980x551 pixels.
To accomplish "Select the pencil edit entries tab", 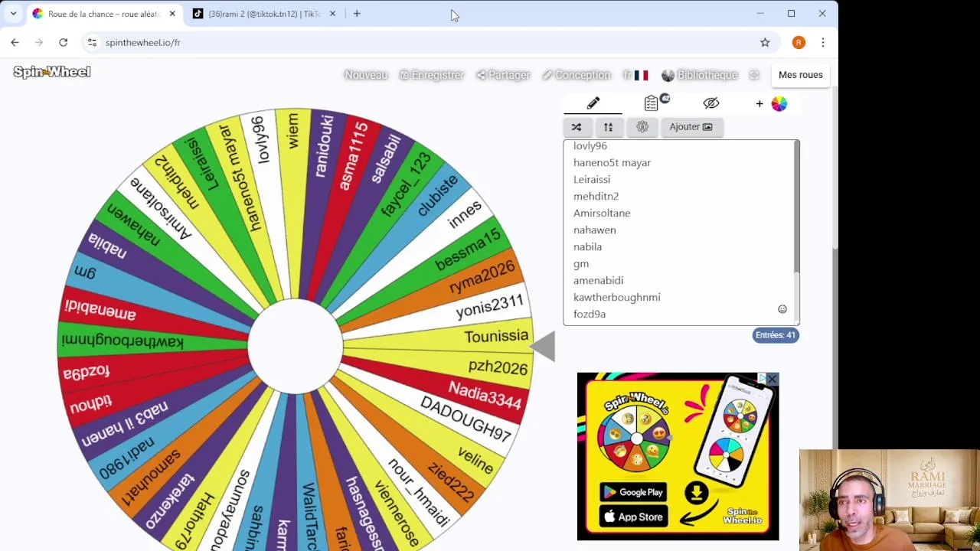I will (x=593, y=103).
